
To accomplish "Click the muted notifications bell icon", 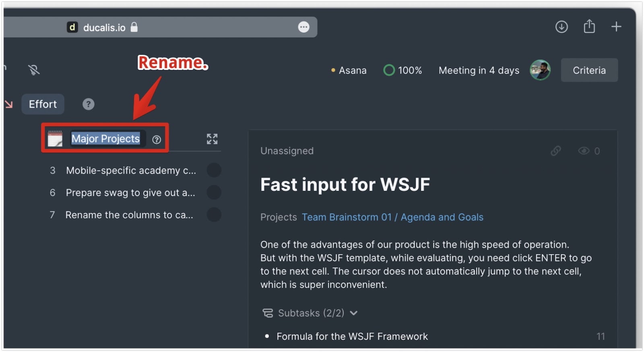I will pos(34,70).
